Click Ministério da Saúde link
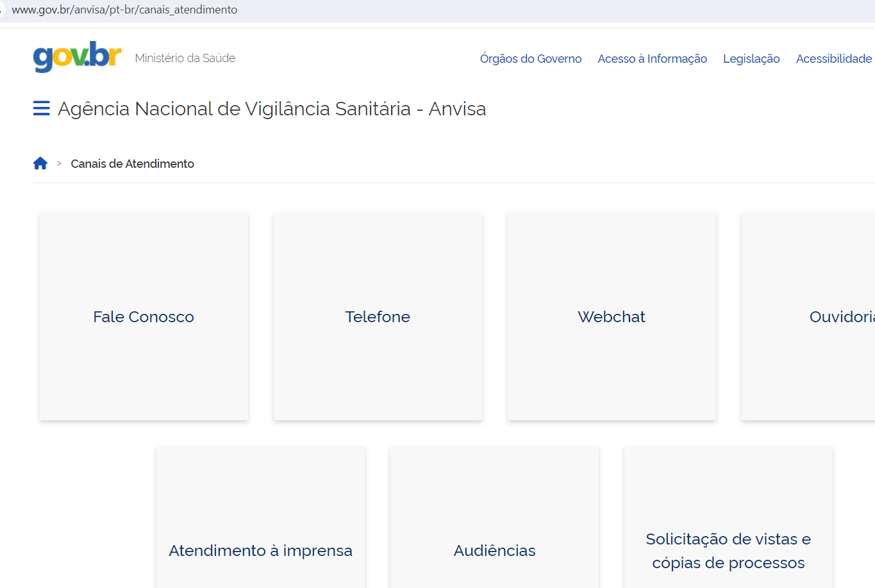The image size is (875, 588). pyautogui.click(x=185, y=58)
